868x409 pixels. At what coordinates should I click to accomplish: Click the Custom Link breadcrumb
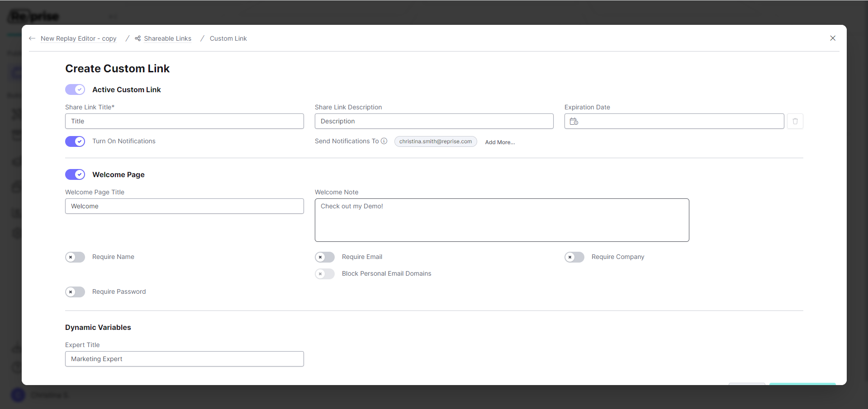tap(228, 38)
